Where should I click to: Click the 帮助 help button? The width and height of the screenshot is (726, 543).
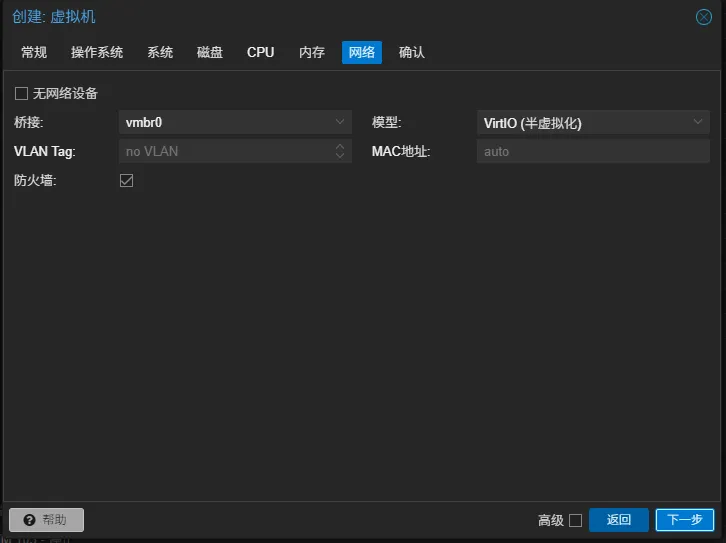point(46,520)
